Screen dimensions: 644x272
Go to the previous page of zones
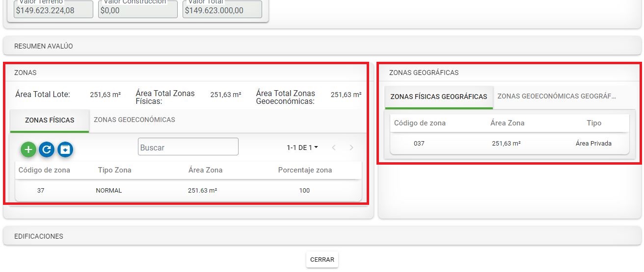tap(334, 148)
